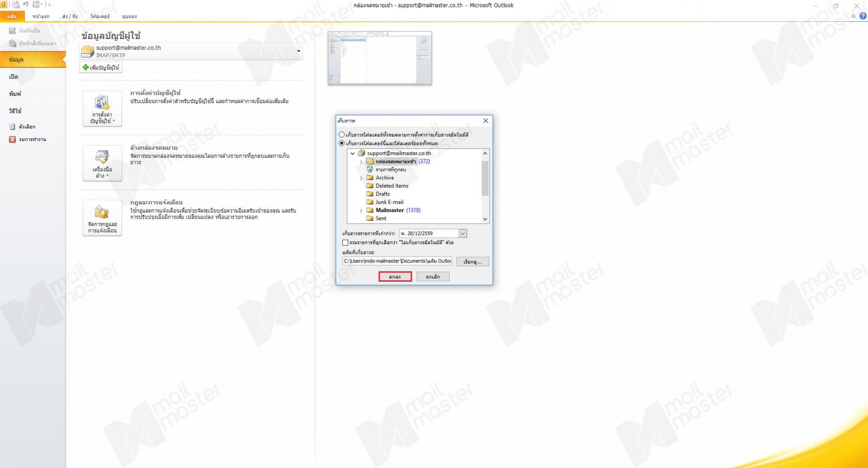
Task: Click the Junk E-mail folder icon
Action: [370, 202]
